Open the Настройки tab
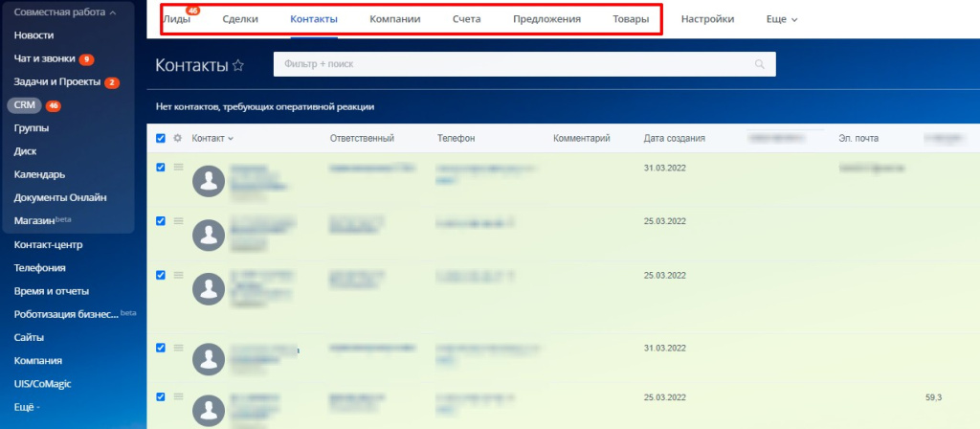 (707, 19)
